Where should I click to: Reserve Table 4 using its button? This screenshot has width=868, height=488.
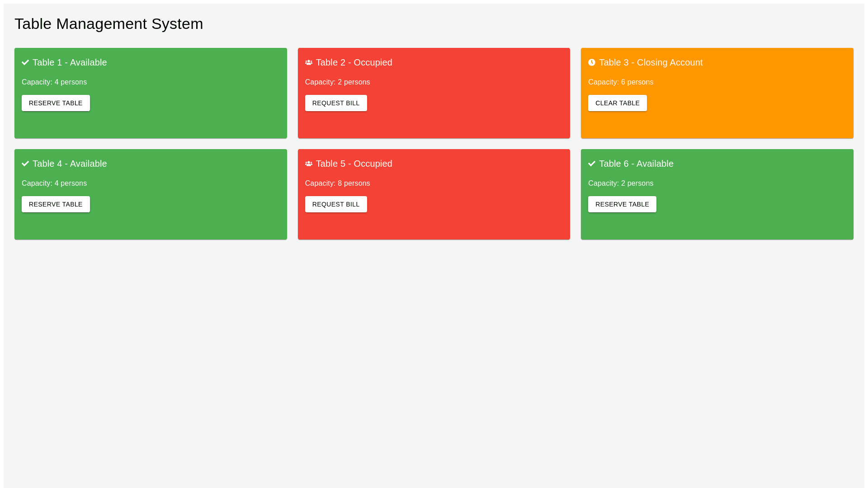[56, 204]
